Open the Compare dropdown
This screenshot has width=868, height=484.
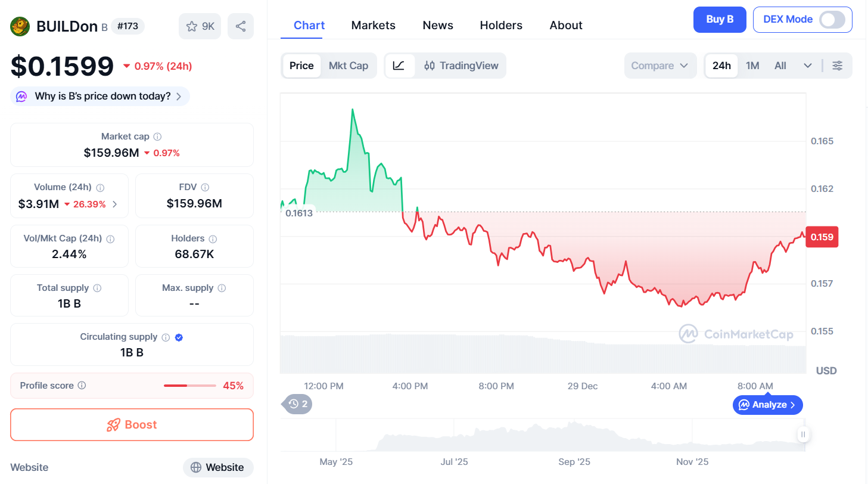[659, 66]
